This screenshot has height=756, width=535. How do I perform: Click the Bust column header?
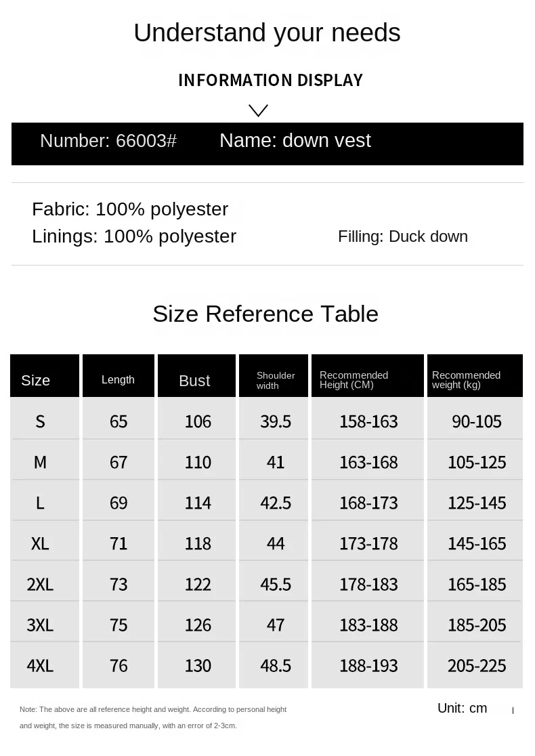(194, 381)
